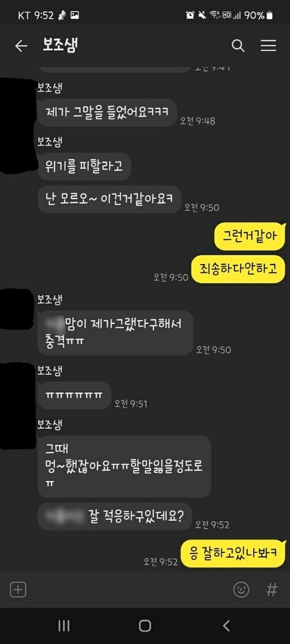Open the chat room hamburger menu

coord(268,46)
